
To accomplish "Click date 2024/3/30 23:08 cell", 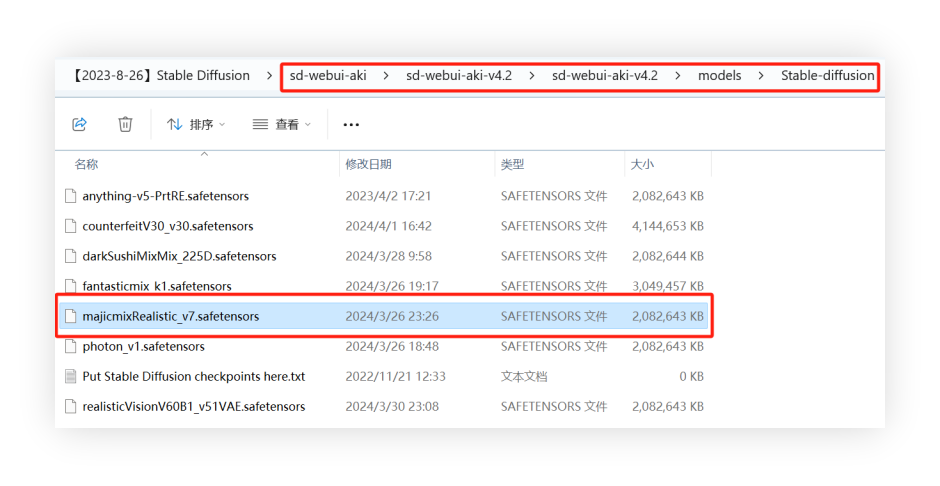I will 392,406.
